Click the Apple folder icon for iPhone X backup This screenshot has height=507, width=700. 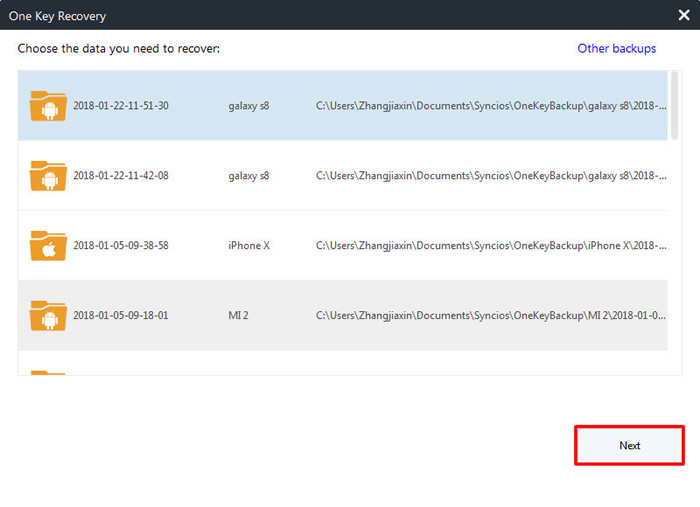pos(48,245)
